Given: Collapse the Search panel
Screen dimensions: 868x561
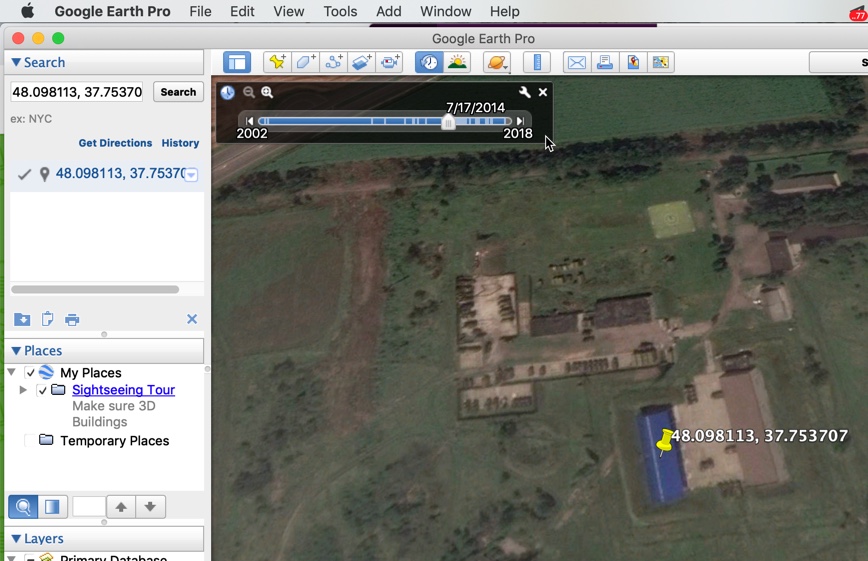Looking at the screenshot, I should (x=16, y=63).
